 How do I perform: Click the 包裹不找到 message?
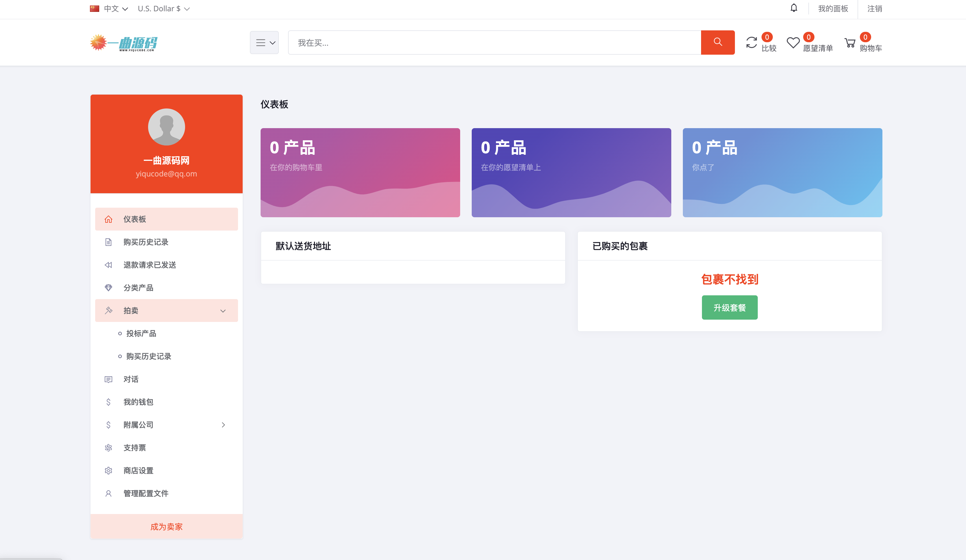tap(729, 279)
